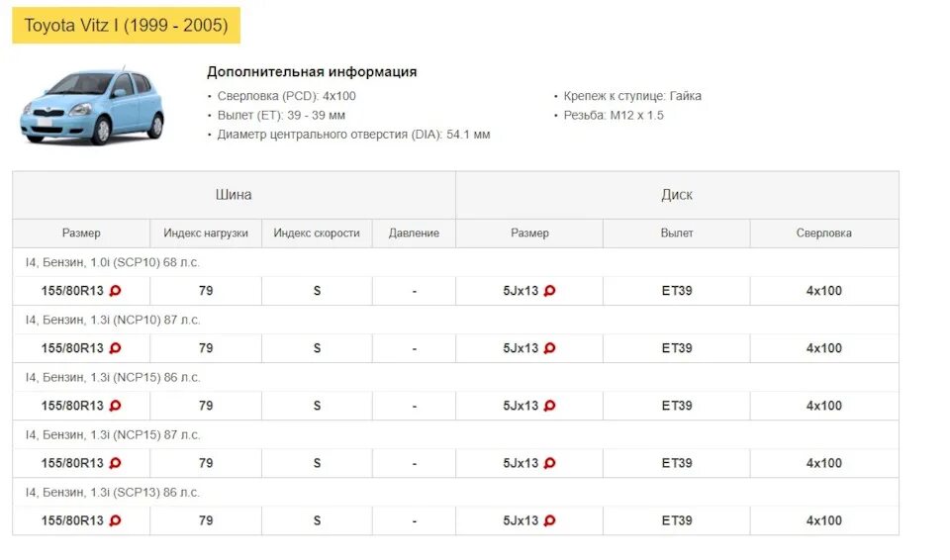This screenshot has height=560, width=950.
Task: Click search icon beside 5Jx13 for NCP10 87 л.с.
Action: (550, 348)
